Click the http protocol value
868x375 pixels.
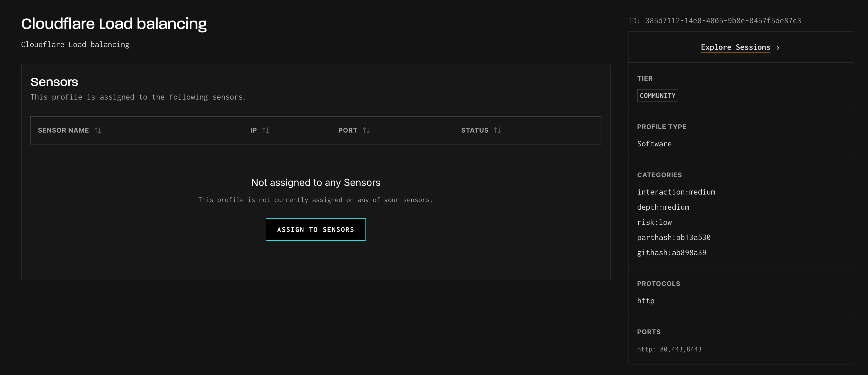pyautogui.click(x=646, y=301)
